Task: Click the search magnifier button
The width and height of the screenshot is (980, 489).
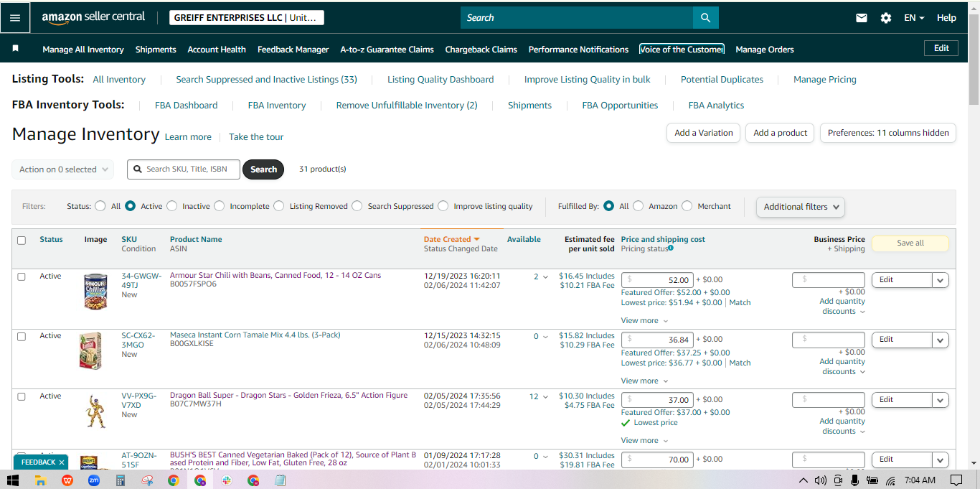Action: pyautogui.click(x=705, y=18)
